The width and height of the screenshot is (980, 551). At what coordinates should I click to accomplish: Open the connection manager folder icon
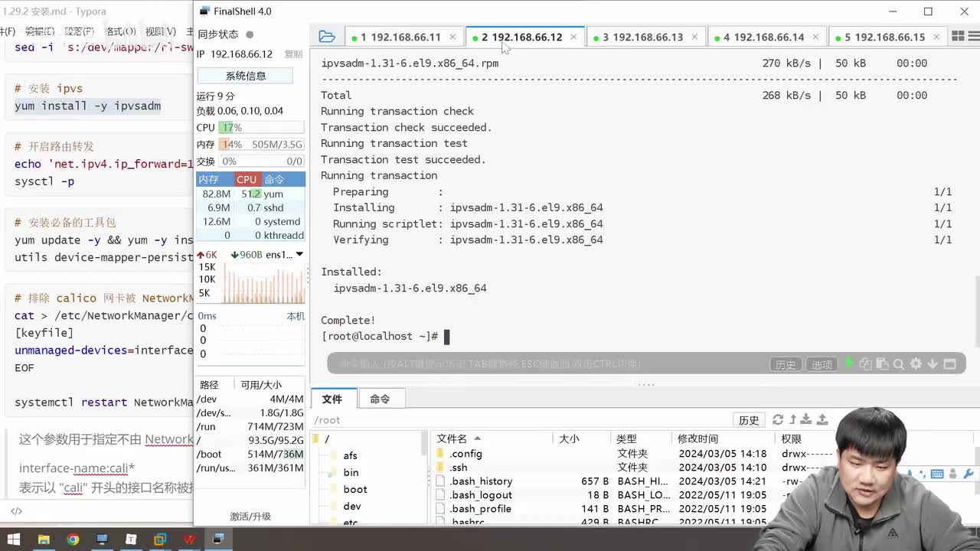tap(327, 37)
